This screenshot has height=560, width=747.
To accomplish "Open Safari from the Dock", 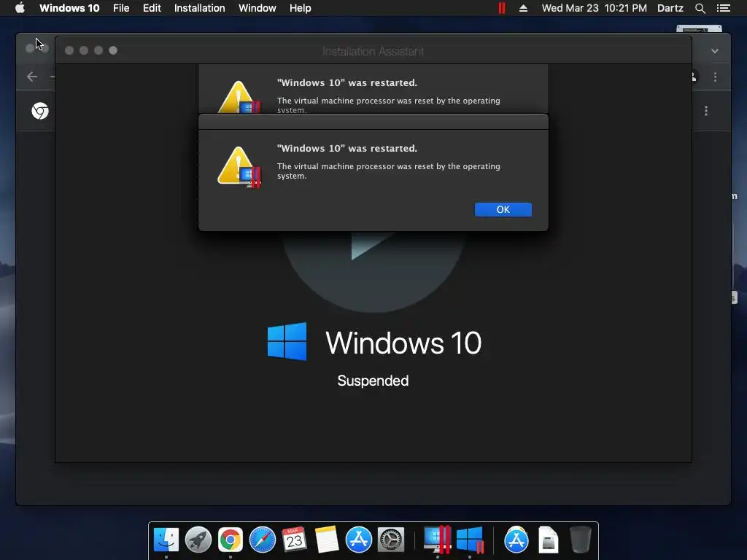I will pos(263,540).
